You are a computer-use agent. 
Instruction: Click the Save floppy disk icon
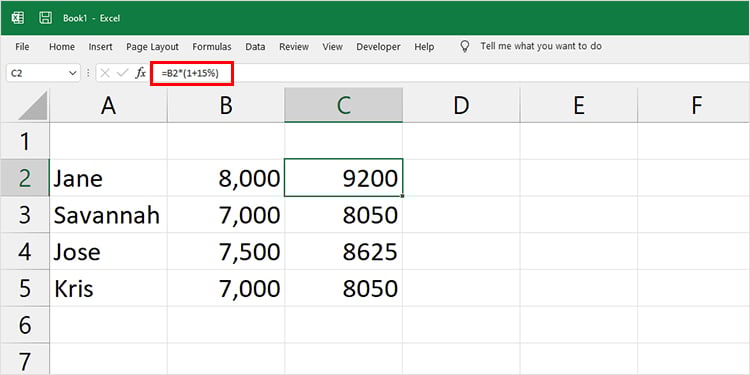coord(45,18)
